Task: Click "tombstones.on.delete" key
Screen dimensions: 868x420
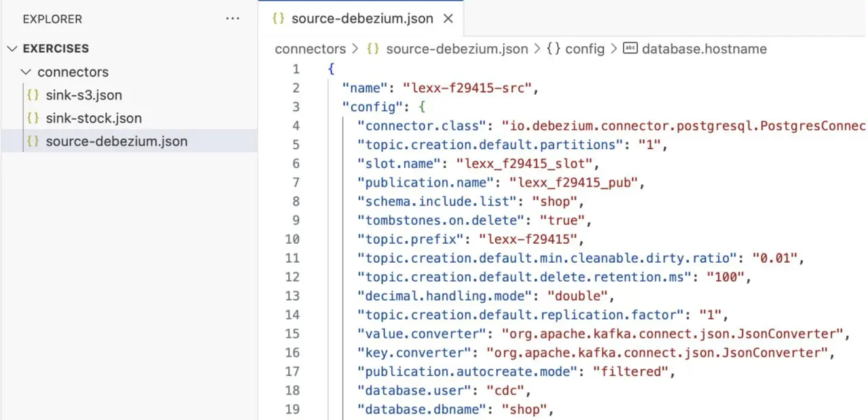Action: pos(440,220)
